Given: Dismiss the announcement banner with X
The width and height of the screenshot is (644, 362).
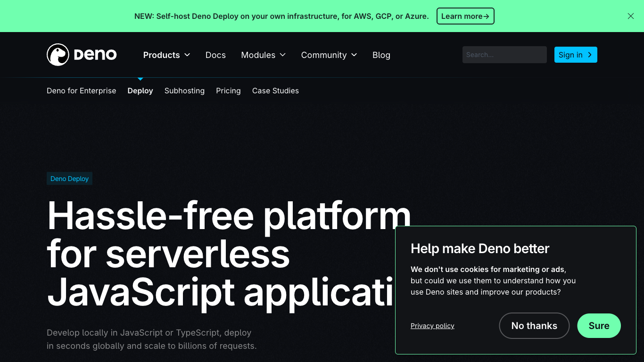Looking at the screenshot, I should tap(631, 16).
